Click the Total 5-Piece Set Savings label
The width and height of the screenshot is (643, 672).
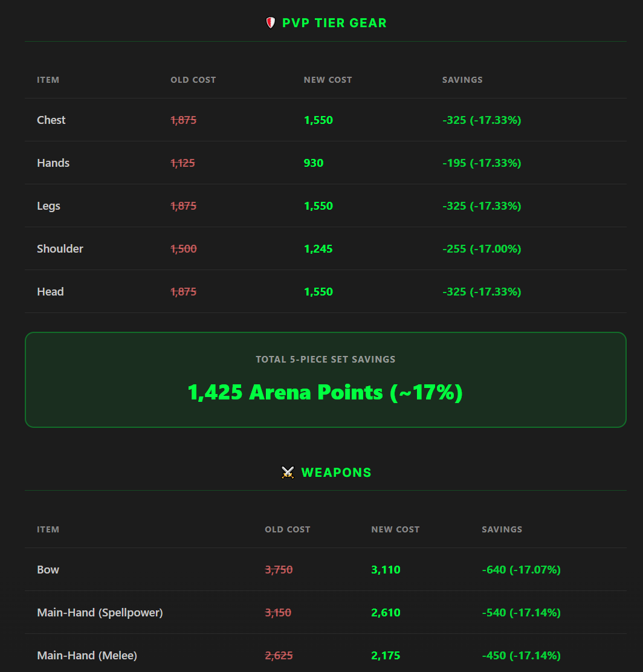(x=325, y=360)
